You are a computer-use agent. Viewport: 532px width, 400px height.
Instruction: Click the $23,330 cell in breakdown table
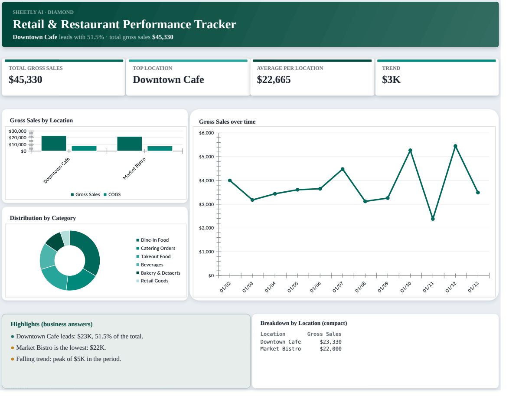(330, 342)
